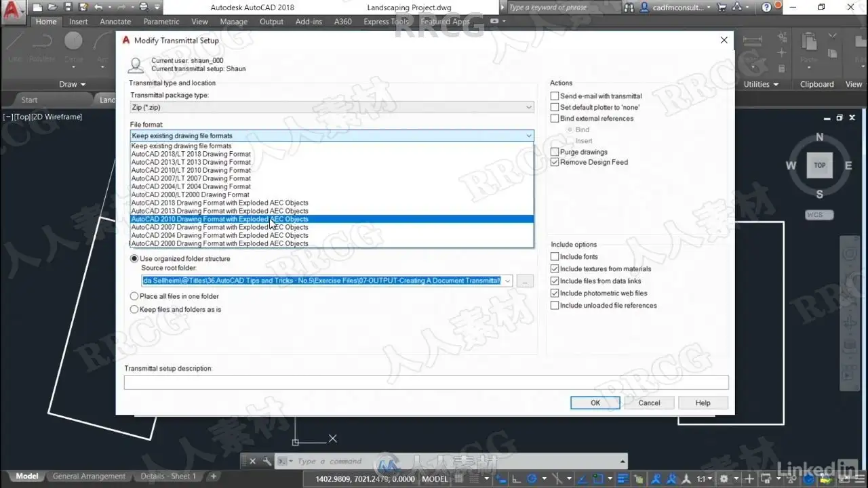Open workspace switching gear in status bar
Viewport: 868px width, 488px height.
point(724,479)
